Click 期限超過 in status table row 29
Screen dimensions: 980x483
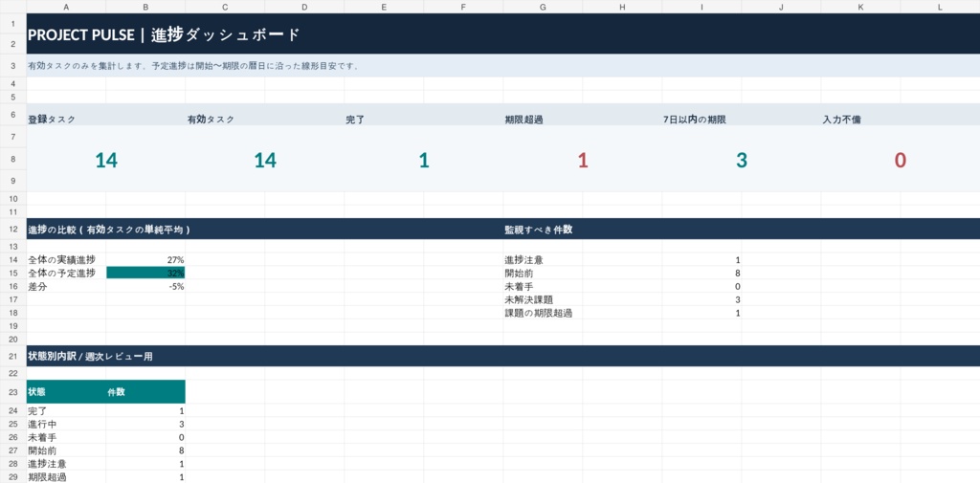click(48, 477)
